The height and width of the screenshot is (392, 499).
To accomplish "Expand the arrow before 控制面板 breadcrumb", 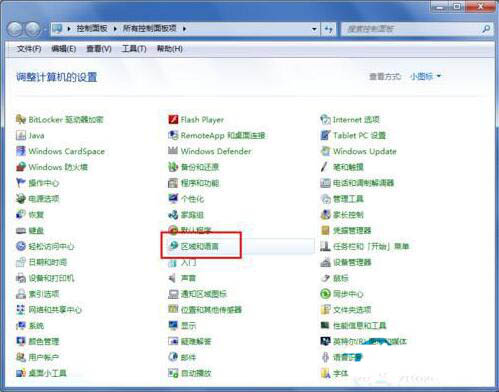I will point(69,29).
